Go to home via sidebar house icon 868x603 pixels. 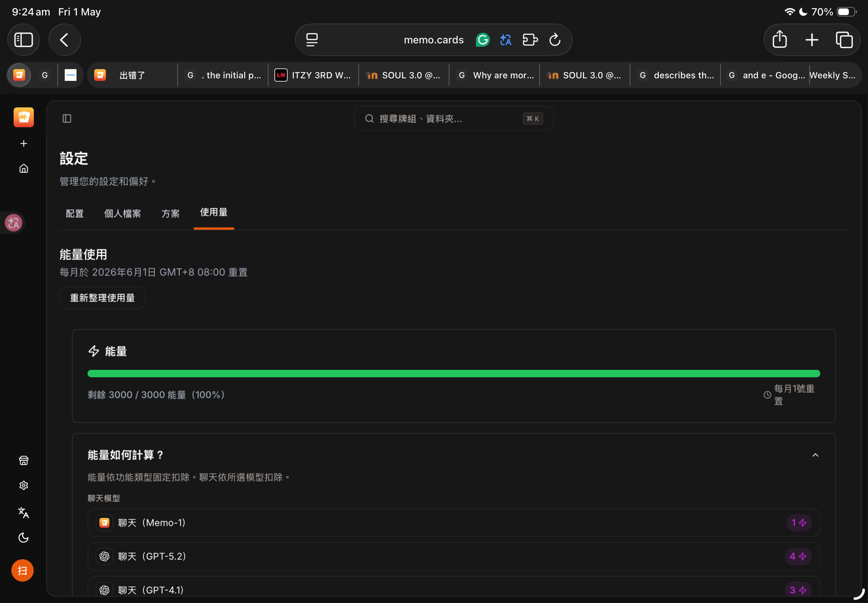click(24, 168)
